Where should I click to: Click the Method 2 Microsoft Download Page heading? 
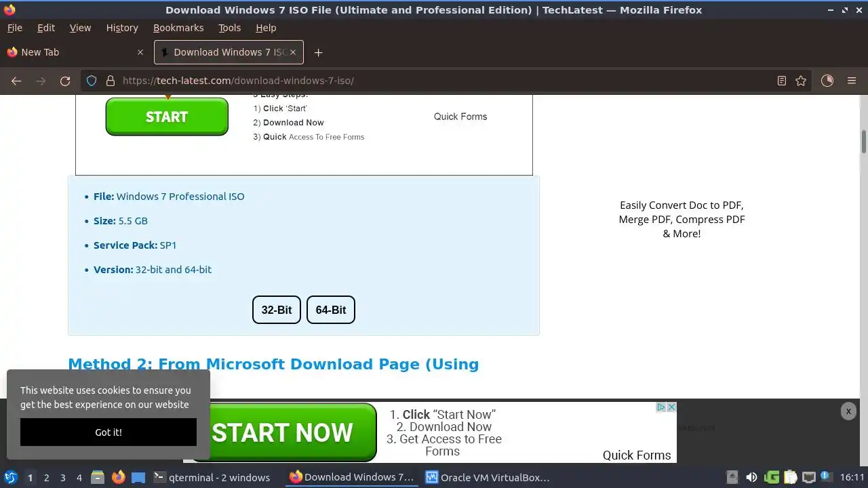273,364
